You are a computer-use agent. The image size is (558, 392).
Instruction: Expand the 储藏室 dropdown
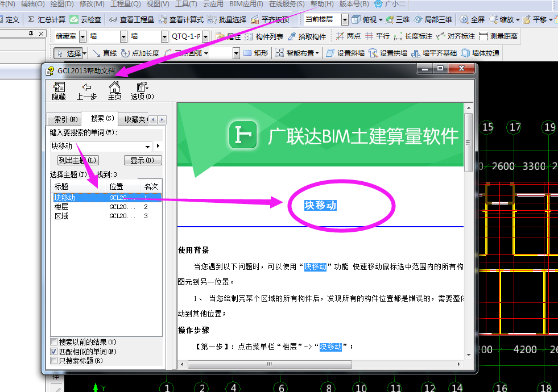coord(82,36)
